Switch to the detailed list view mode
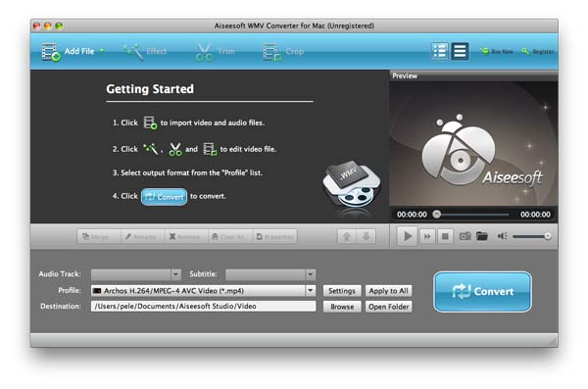 440,51
